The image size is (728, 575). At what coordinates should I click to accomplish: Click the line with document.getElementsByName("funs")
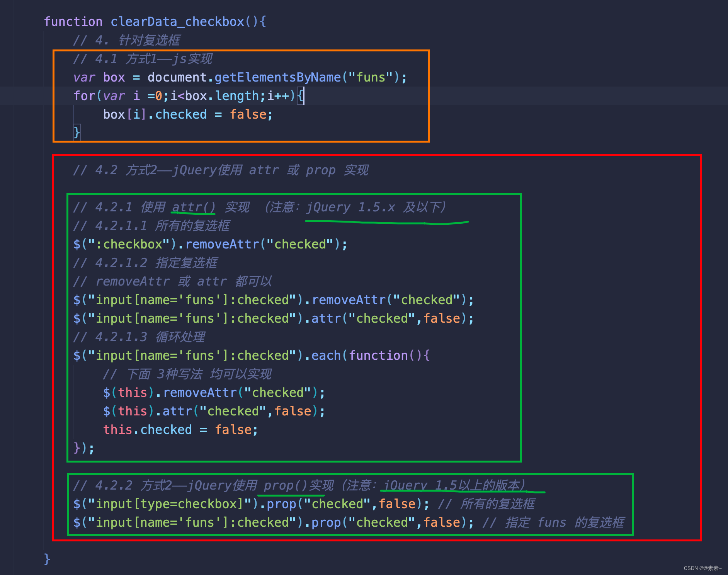[240, 77]
